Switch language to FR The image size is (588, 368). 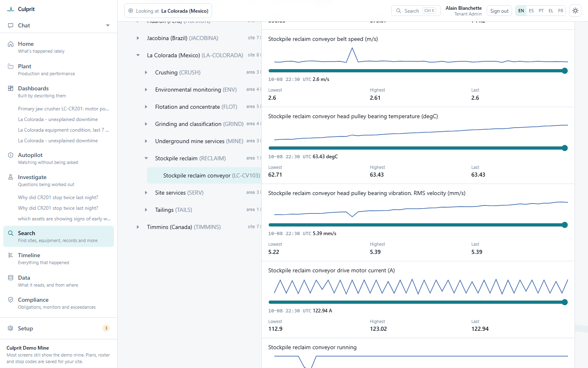561,11
